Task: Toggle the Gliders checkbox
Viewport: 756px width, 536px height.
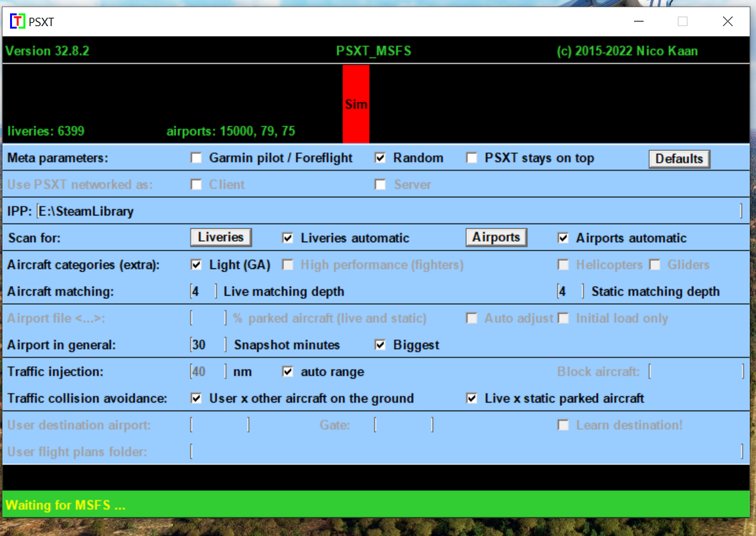Action: [x=655, y=265]
